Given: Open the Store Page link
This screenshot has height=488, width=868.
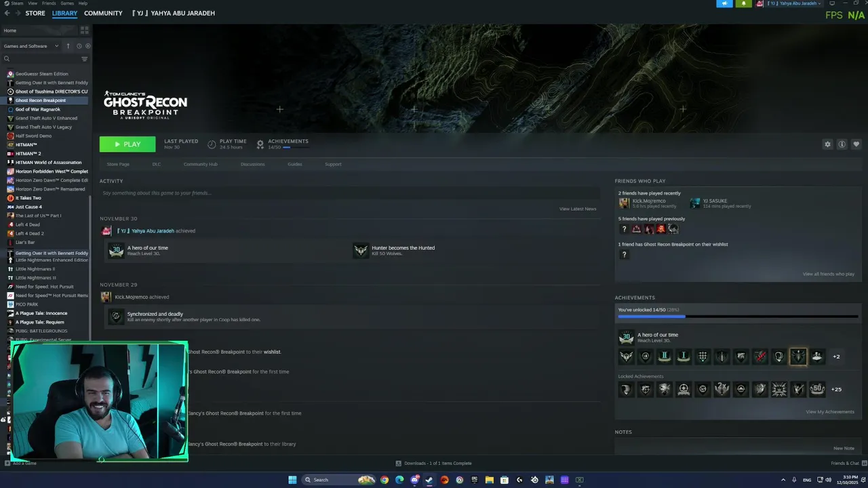Looking at the screenshot, I should [118, 164].
